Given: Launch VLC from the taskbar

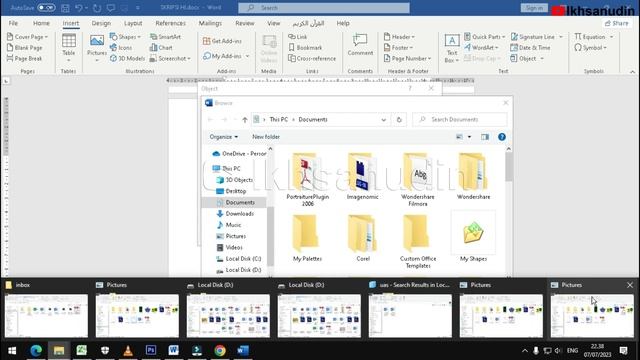Looking at the screenshot, I should coord(128,350).
